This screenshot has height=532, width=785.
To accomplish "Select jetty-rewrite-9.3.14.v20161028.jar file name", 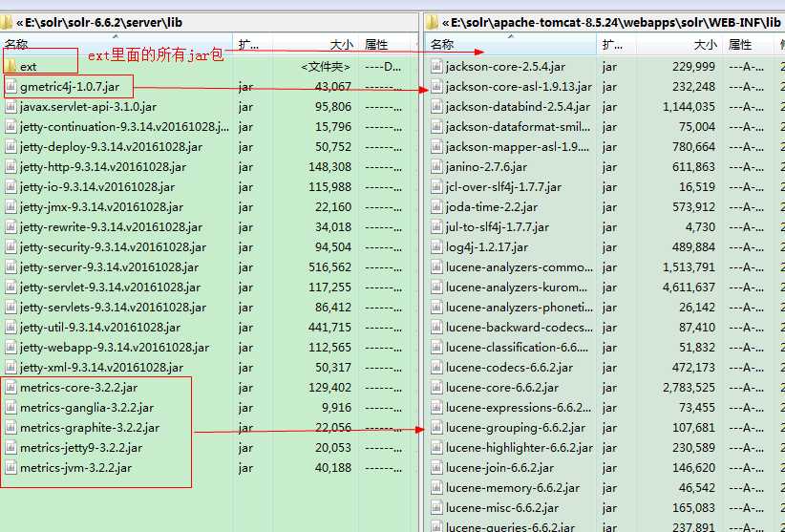I will (x=111, y=226).
